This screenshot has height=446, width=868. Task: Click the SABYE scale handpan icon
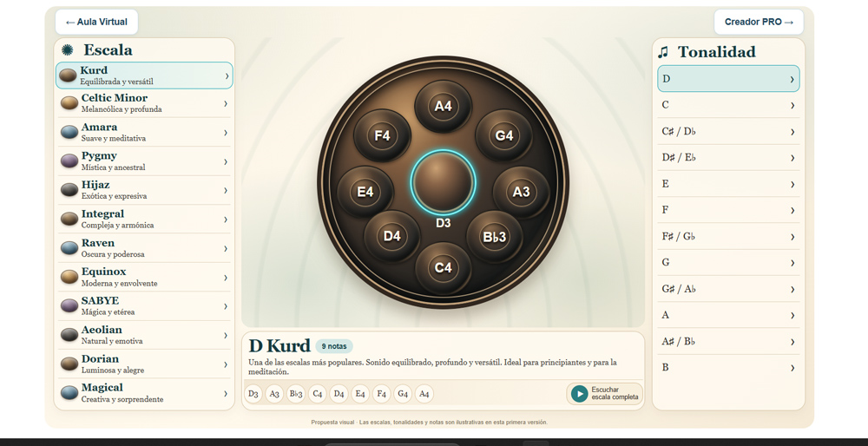pos(69,306)
